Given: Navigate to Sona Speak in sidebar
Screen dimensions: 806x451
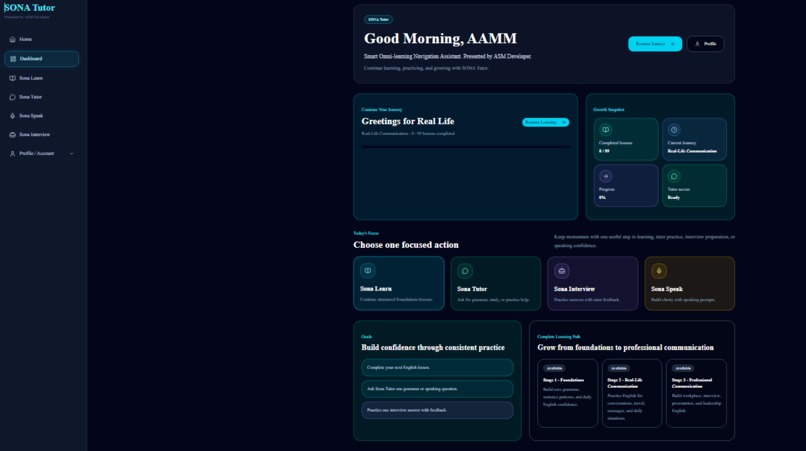Looking at the screenshot, I should [41, 116].
